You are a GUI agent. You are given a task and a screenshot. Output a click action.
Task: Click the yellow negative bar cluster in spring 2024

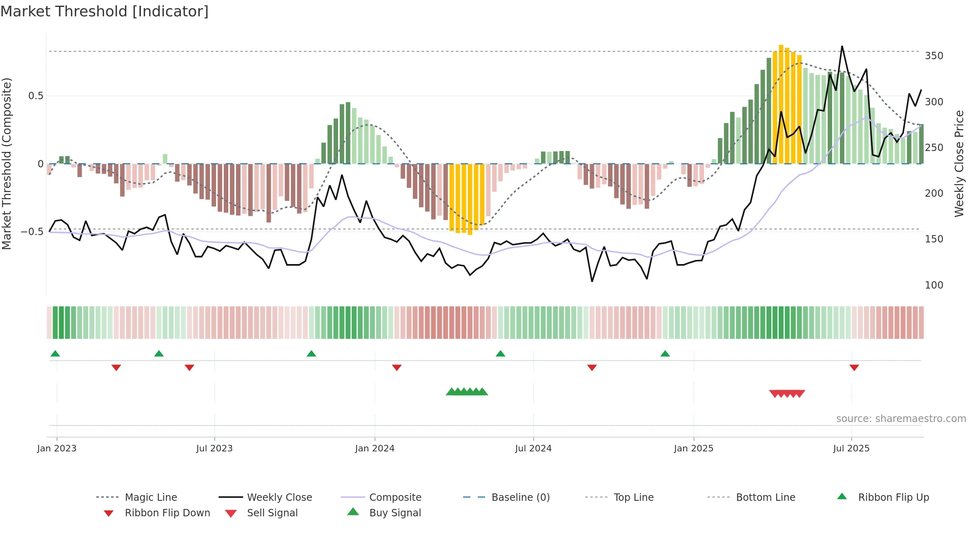pos(467,199)
